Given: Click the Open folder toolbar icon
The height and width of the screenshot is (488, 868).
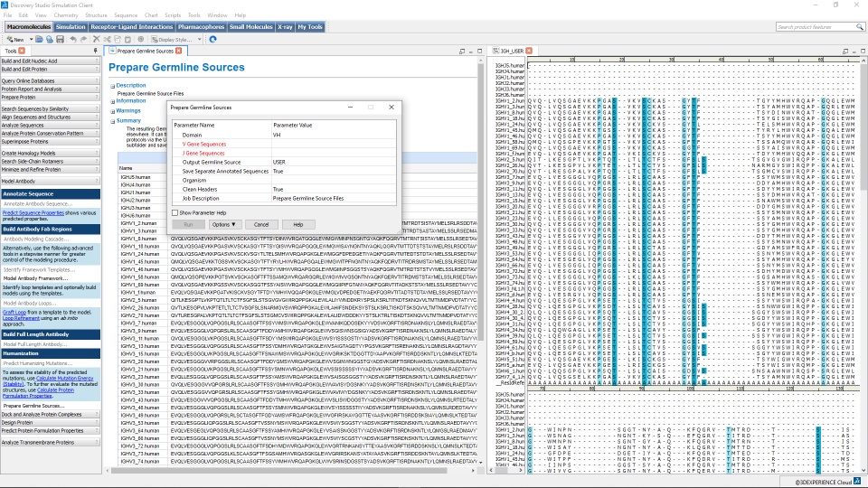Looking at the screenshot, I should [39, 40].
